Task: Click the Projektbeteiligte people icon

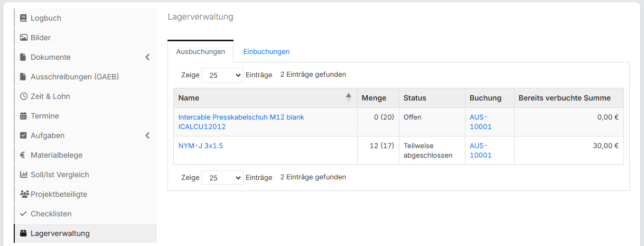Action: click(x=24, y=194)
